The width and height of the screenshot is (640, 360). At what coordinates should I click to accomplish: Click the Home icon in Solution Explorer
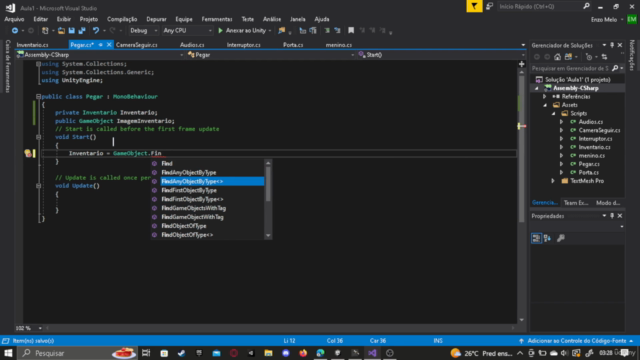(558, 57)
